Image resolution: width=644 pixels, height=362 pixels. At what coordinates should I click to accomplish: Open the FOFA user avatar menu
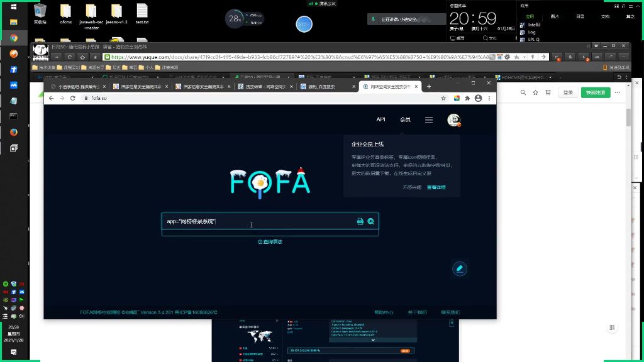coord(454,120)
